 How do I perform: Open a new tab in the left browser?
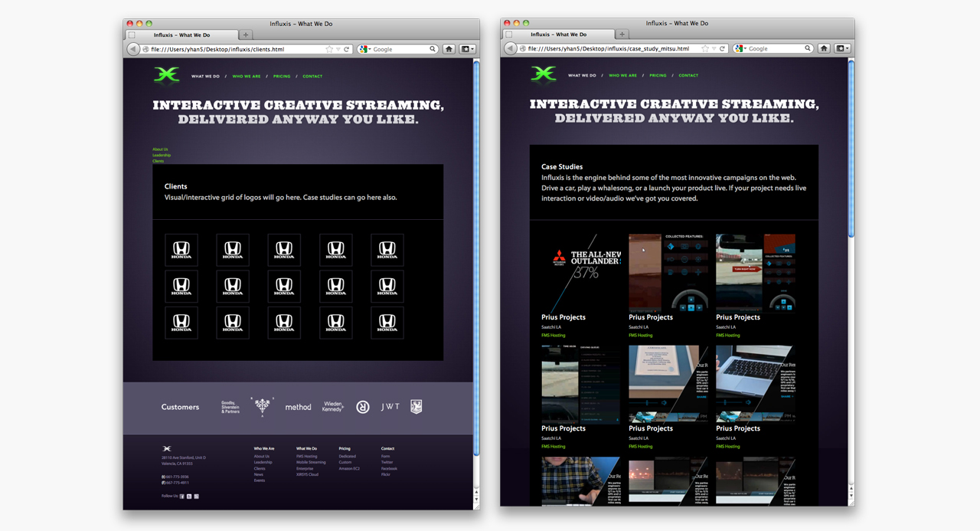pos(246,34)
